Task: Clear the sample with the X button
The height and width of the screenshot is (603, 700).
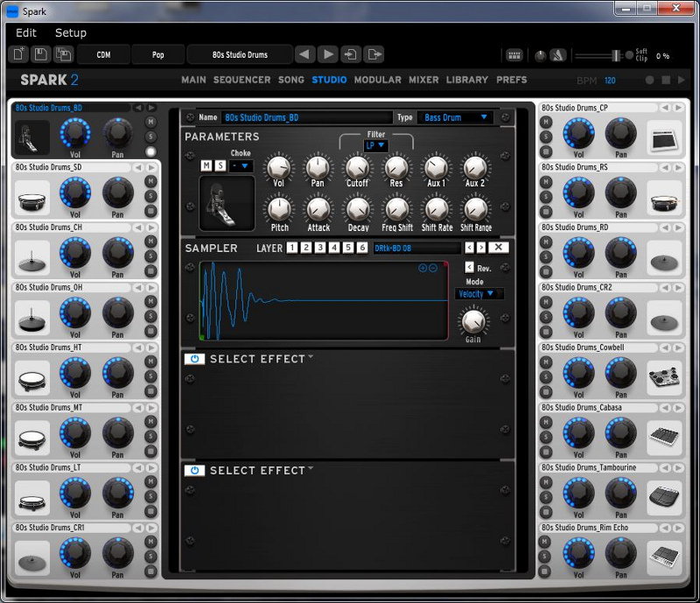Action: click(x=498, y=247)
